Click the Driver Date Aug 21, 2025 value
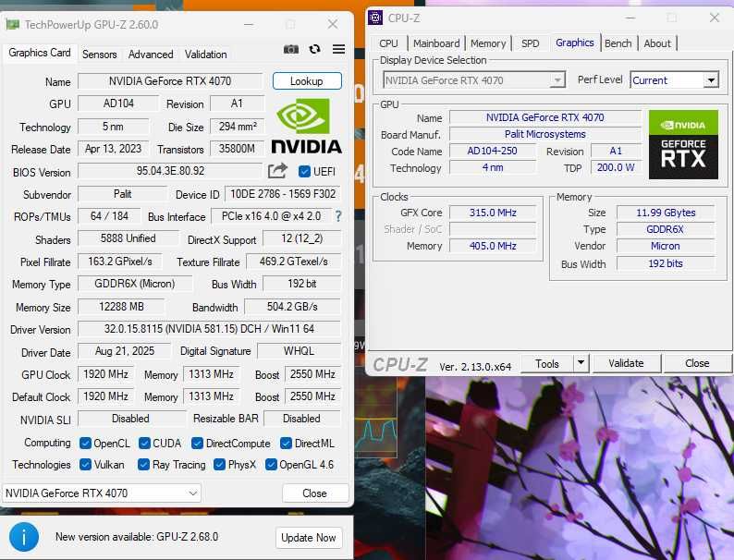Screen dimensions: 734x560 pyautogui.click(x=125, y=351)
